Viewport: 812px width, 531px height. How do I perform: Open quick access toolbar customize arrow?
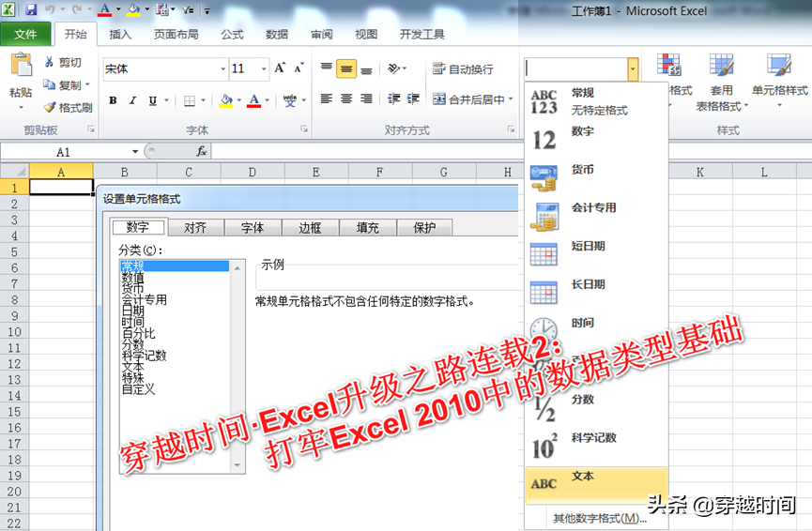[207, 10]
